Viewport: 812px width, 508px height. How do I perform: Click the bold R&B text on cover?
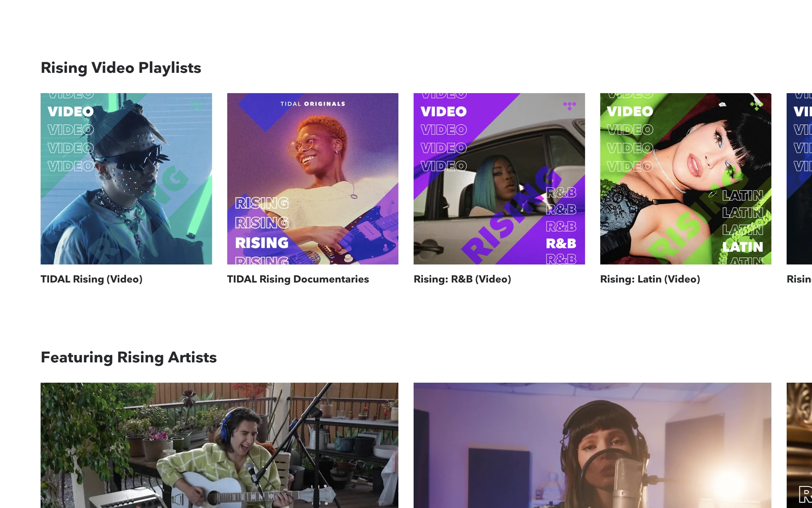pos(561,243)
